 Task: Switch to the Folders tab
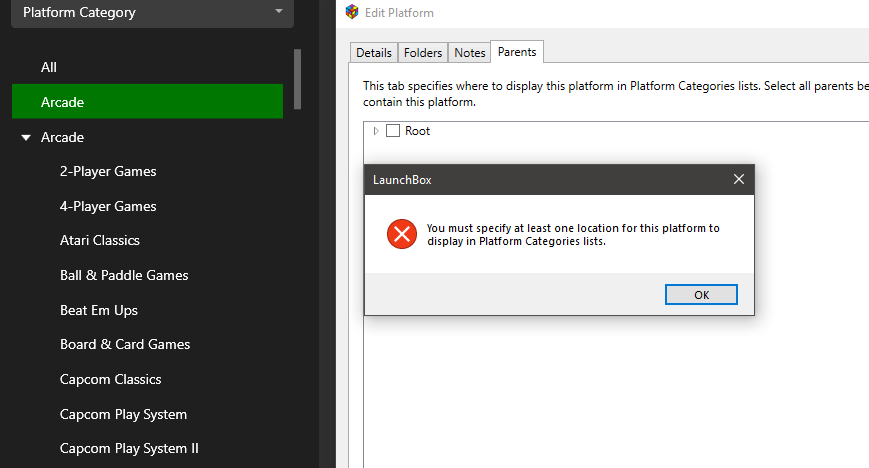pos(424,53)
